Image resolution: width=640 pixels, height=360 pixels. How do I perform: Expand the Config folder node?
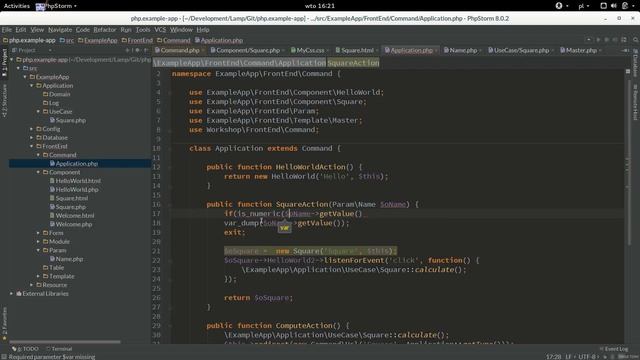[31, 129]
